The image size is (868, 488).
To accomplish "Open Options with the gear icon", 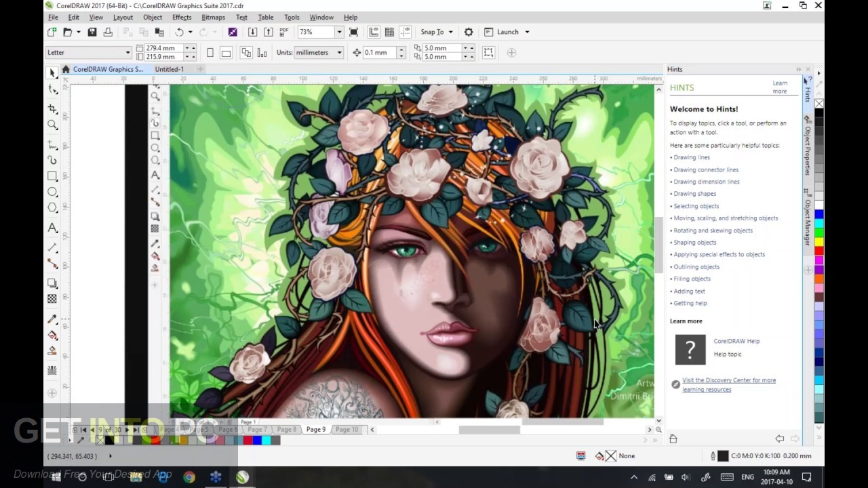I will pyautogui.click(x=469, y=32).
